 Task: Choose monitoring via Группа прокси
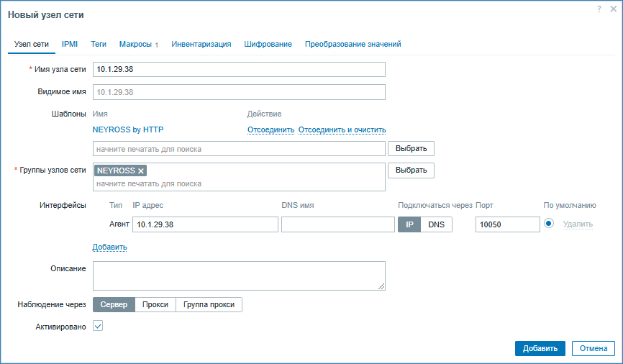209,304
